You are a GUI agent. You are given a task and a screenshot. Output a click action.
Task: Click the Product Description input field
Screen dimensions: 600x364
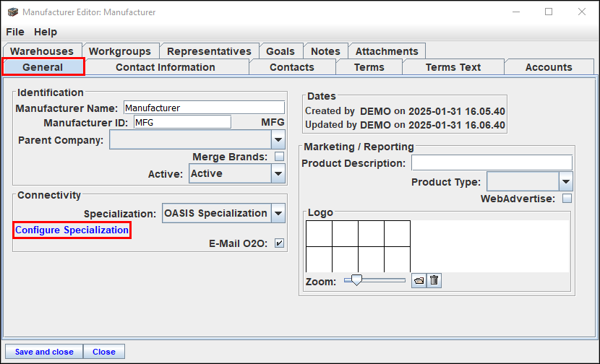click(492, 163)
